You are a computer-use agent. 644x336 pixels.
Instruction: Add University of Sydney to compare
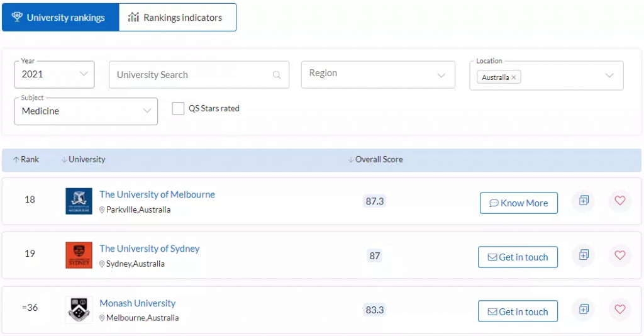click(x=584, y=255)
